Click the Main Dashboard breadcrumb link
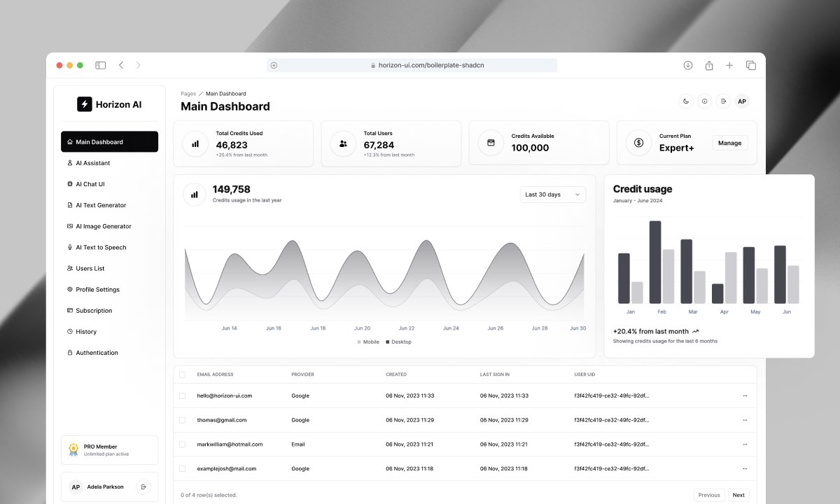This screenshot has width=840, height=504. coord(226,93)
